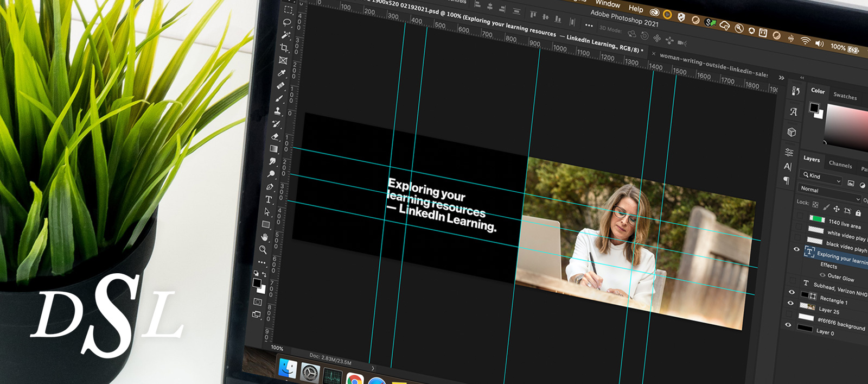Hide the Layer 25 layer
Screen dimensions: 868x384
(790, 303)
